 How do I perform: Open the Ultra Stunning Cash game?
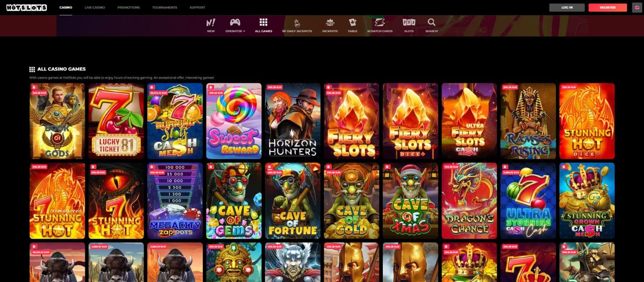[x=528, y=201]
